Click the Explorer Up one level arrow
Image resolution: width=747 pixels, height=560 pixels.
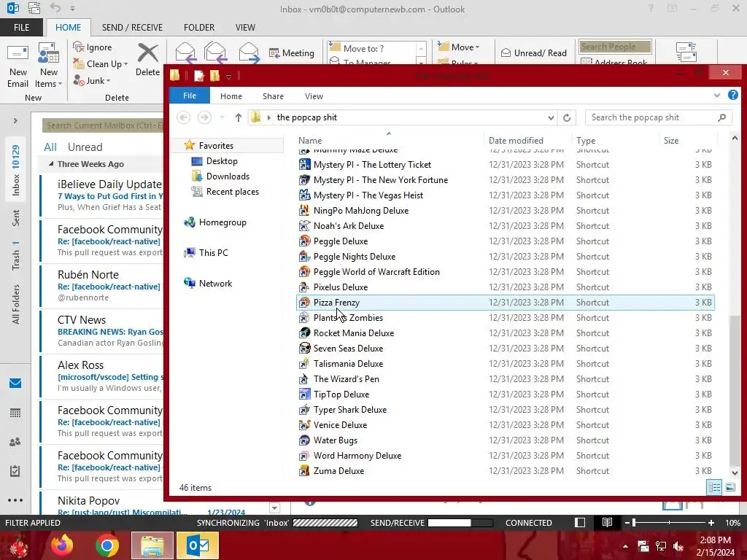[239, 117]
